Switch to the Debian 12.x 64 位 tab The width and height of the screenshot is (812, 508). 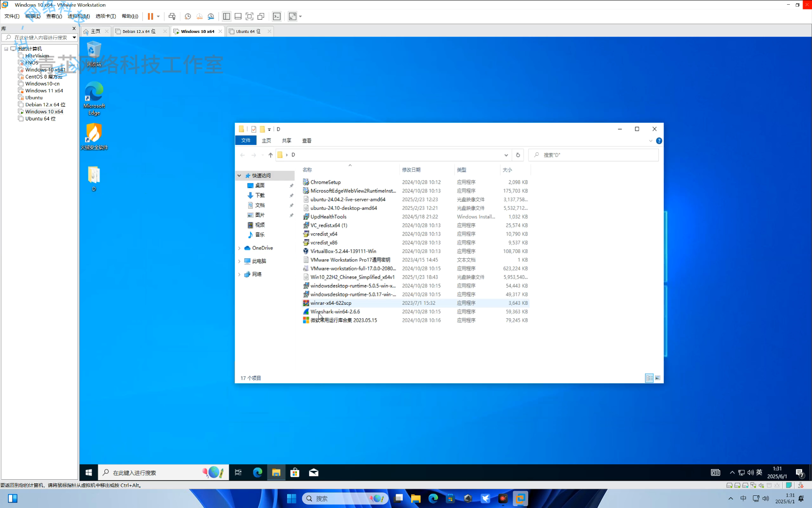[139, 32]
